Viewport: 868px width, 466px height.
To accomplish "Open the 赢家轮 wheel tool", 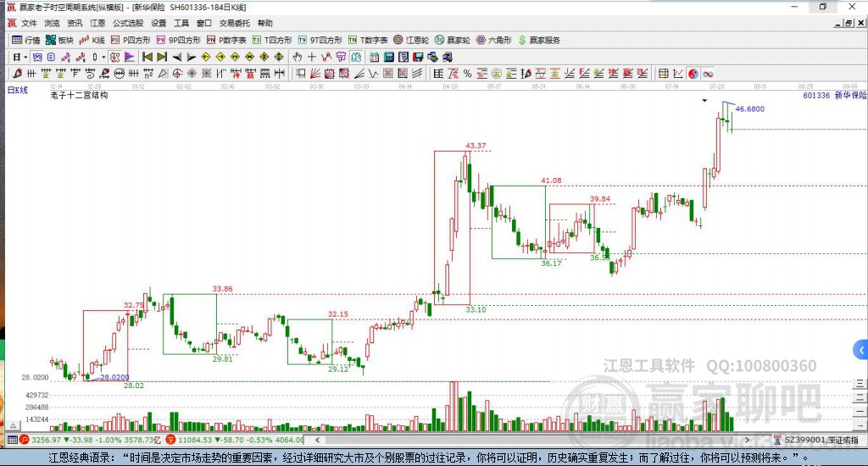I will click(453, 40).
